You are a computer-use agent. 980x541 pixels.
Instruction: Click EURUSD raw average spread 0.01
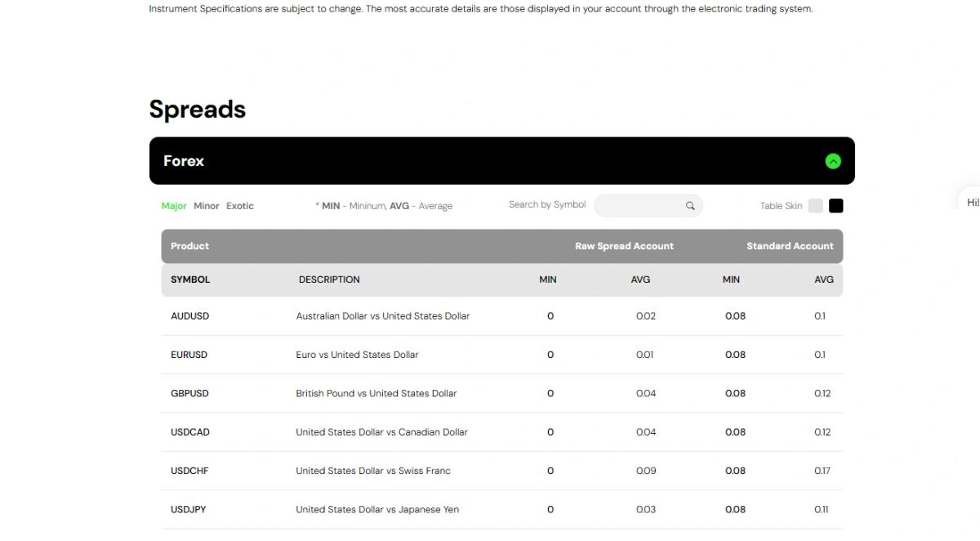pos(645,355)
